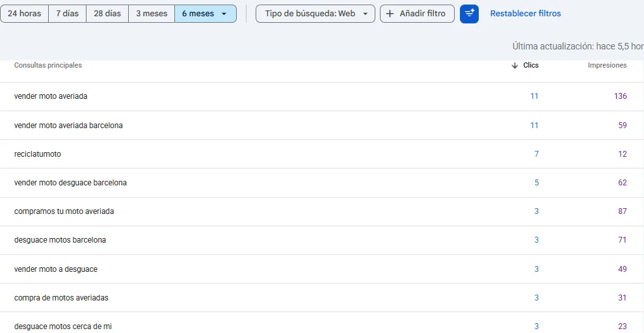Select the 3 meses date range

click(x=152, y=14)
